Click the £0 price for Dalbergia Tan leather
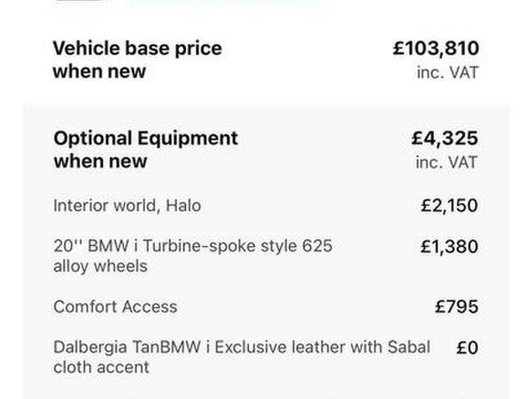The image size is (532, 399). coord(467,347)
